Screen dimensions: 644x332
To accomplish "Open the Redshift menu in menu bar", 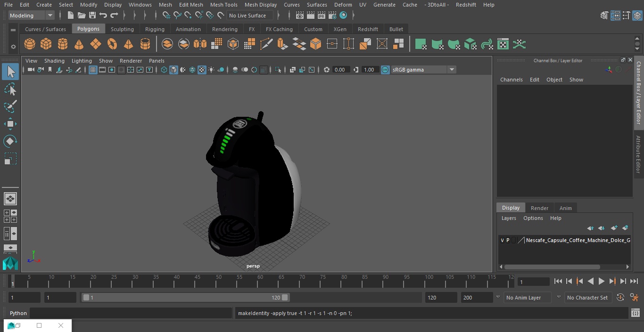I will click(x=466, y=5).
